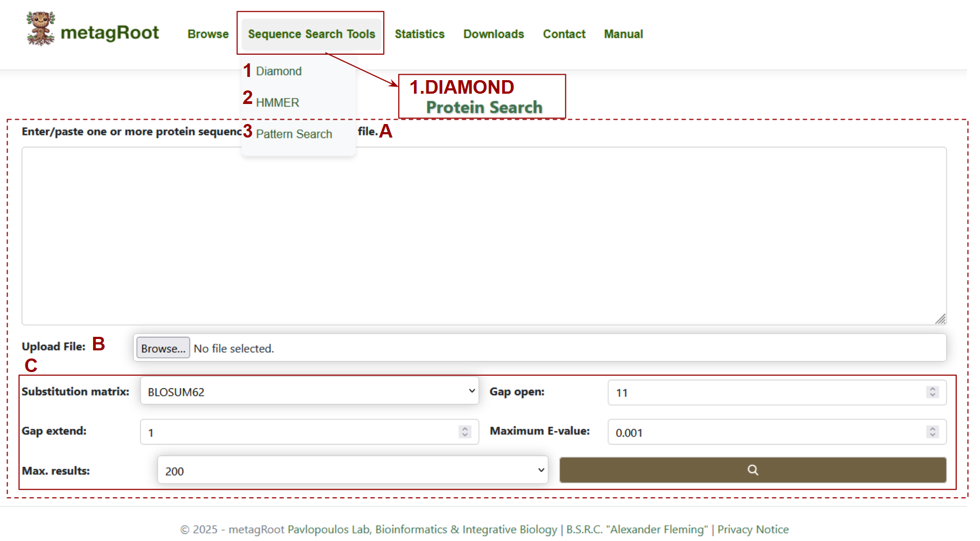Open the Browse menu item
Viewport: 980px width, 541px height.
(x=208, y=34)
